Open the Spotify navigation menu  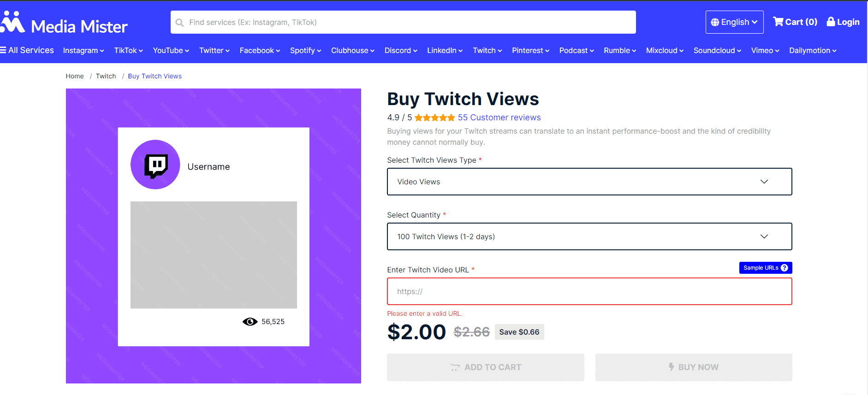pyautogui.click(x=305, y=51)
